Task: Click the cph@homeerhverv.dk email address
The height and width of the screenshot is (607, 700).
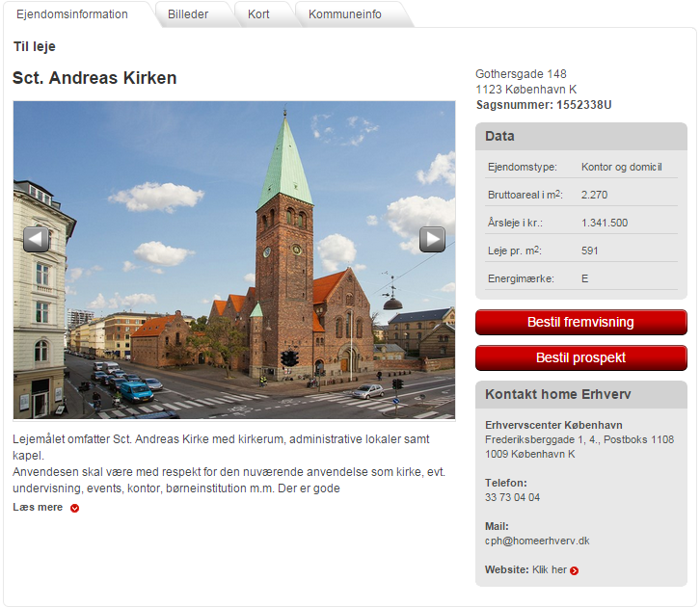Action: 537,541
